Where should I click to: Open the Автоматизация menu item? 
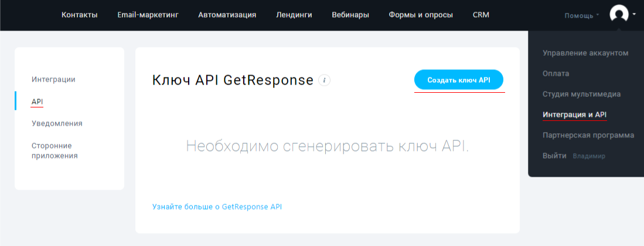coord(227,15)
